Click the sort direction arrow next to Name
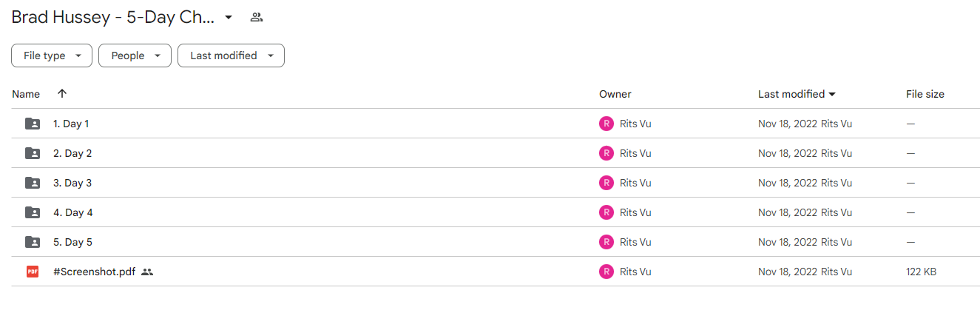The width and height of the screenshot is (980, 313). click(62, 94)
